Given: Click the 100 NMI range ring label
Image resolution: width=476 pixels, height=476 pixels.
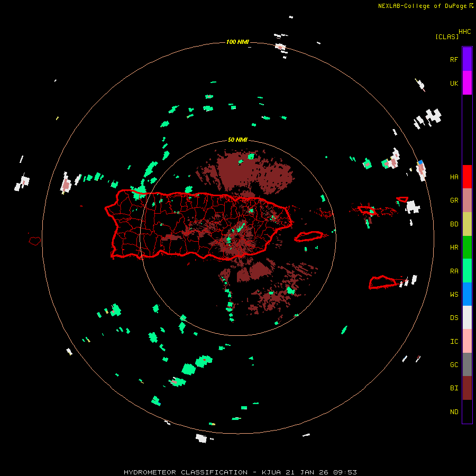Looking at the screenshot, I should coord(237,42).
